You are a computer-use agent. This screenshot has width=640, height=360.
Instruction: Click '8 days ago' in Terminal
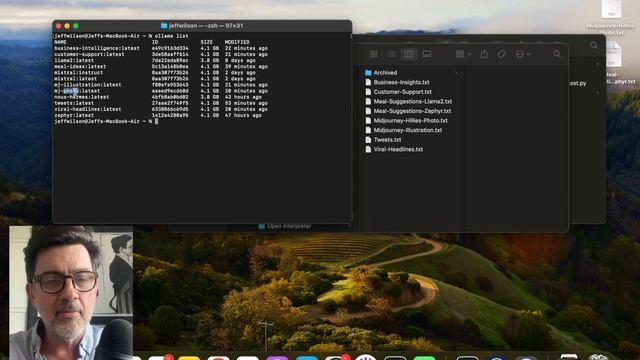[x=240, y=60]
